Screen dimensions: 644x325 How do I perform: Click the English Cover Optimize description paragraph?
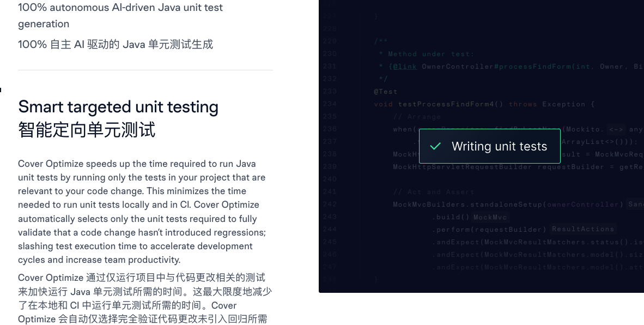[142, 212]
